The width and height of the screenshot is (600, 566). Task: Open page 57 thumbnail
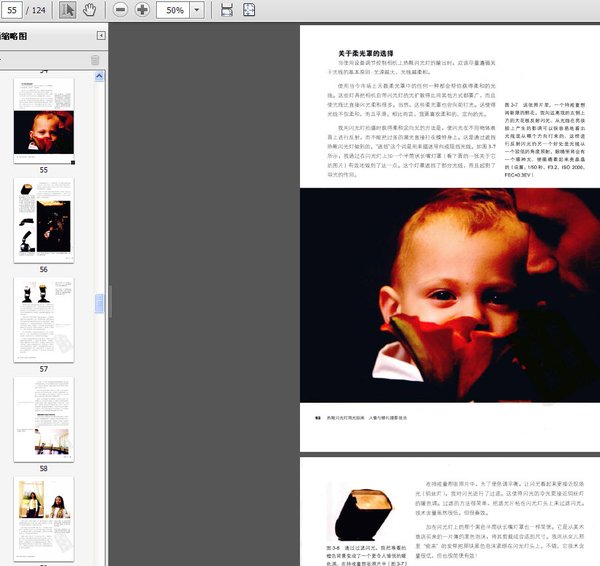click(x=44, y=320)
